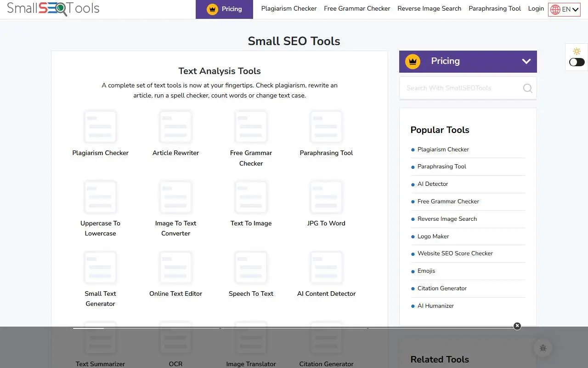
Task: Open the Paraphrasing Tool card icon
Action: [x=326, y=126]
